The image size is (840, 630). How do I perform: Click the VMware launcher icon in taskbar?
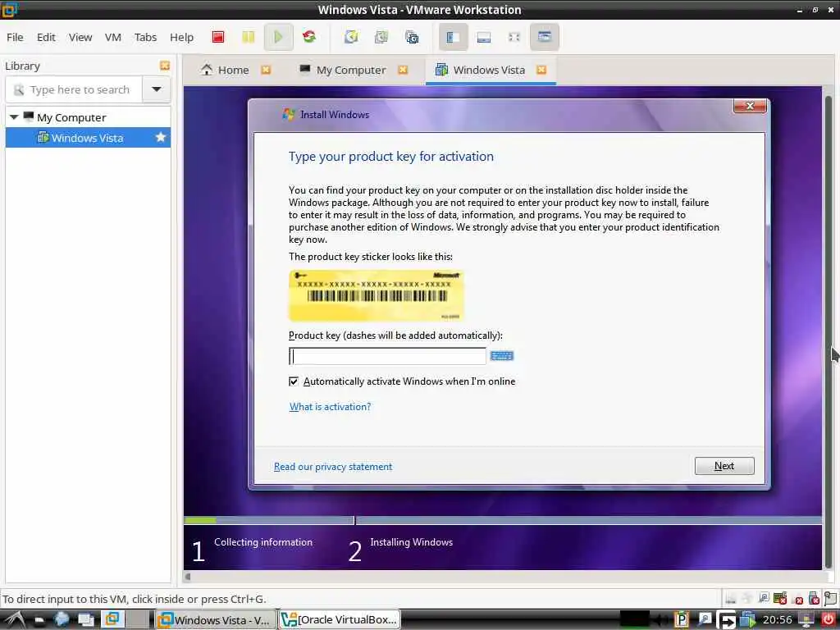[112, 619]
